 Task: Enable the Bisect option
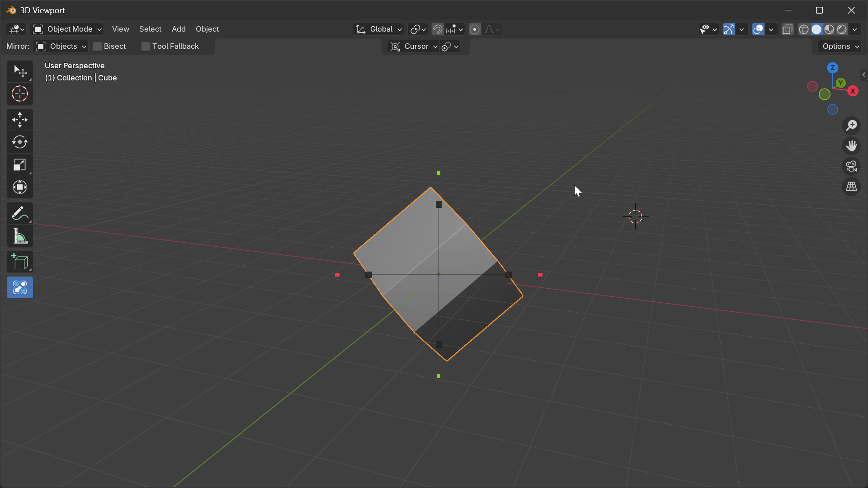pyautogui.click(x=97, y=46)
